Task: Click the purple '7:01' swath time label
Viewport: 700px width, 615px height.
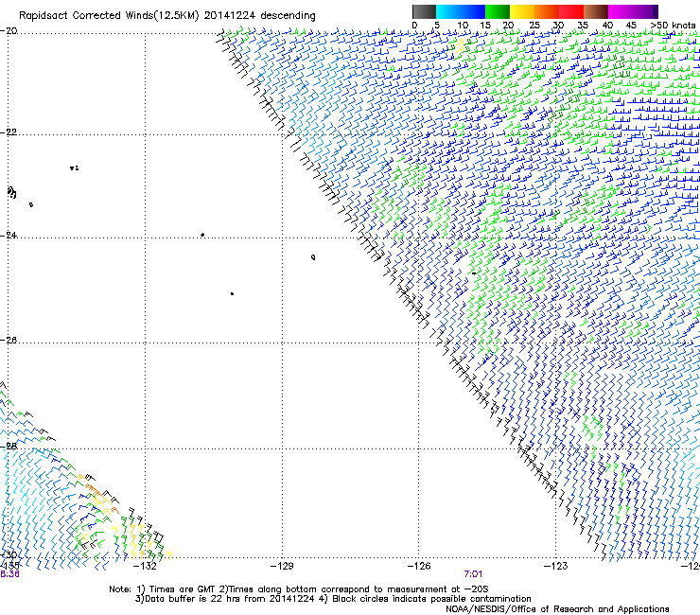Action: tap(473, 574)
